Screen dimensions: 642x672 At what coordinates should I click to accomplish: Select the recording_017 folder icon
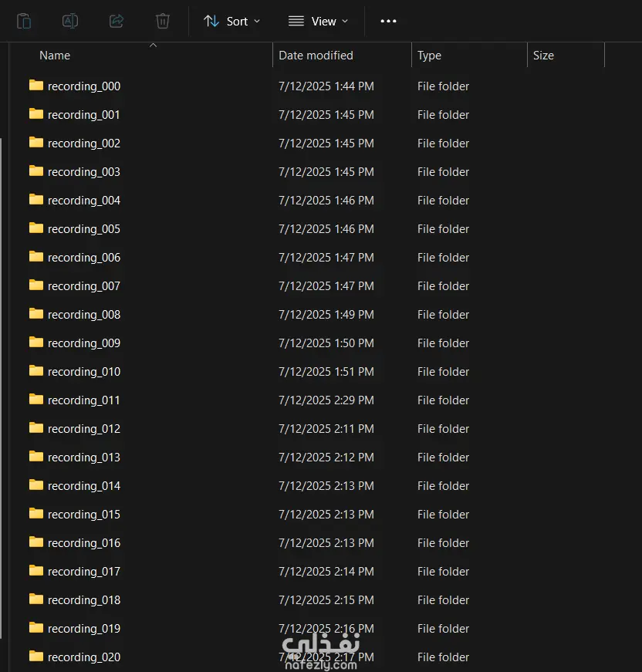click(x=36, y=570)
